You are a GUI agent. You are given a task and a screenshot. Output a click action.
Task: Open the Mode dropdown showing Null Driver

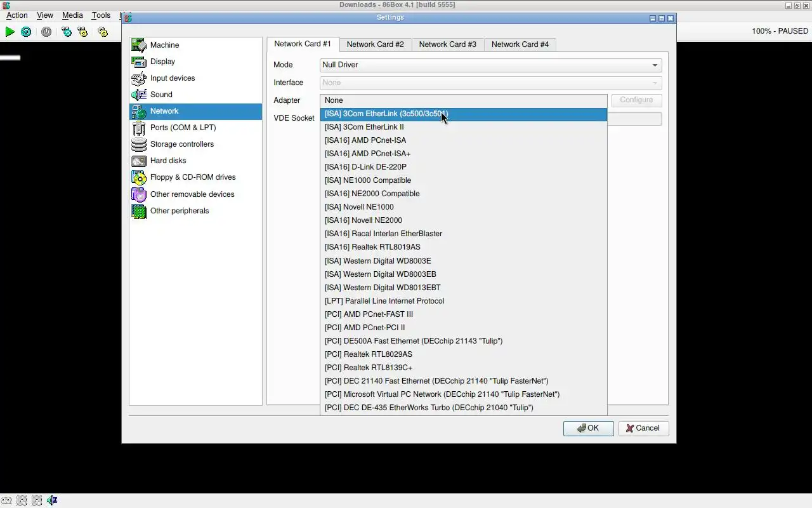(x=491, y=65)
